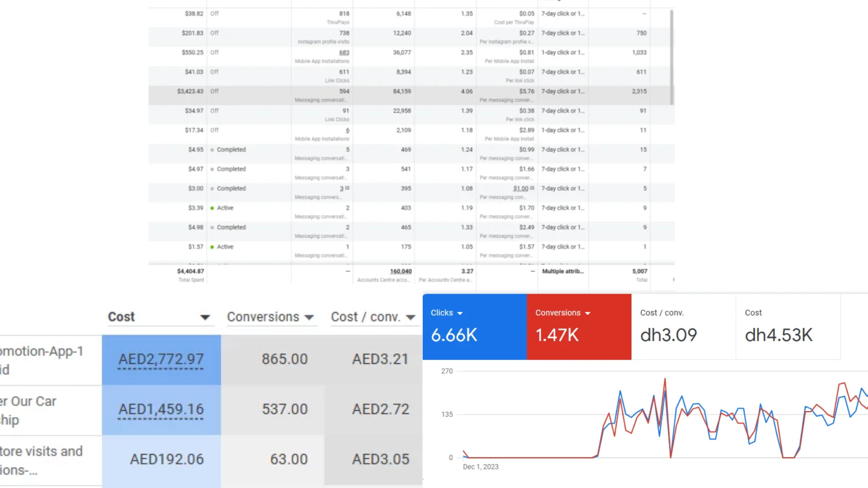Click the green Active dot in the $1.57 row

pyautogui.click(x=212, y=247)
